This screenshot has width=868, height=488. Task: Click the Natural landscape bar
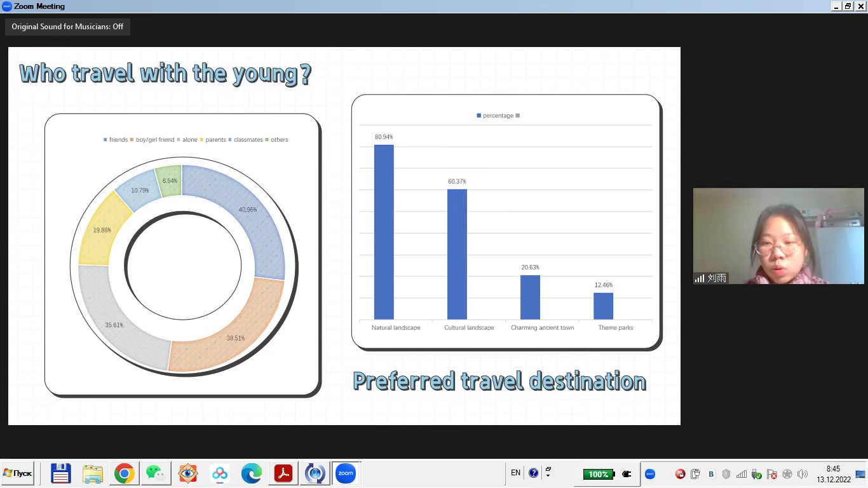point(384,232)
